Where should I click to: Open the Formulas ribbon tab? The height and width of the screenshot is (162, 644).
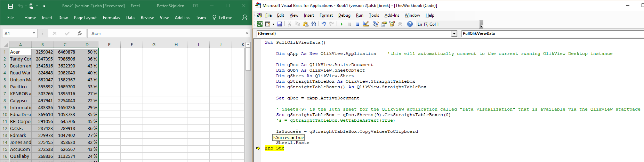(111, 18)
